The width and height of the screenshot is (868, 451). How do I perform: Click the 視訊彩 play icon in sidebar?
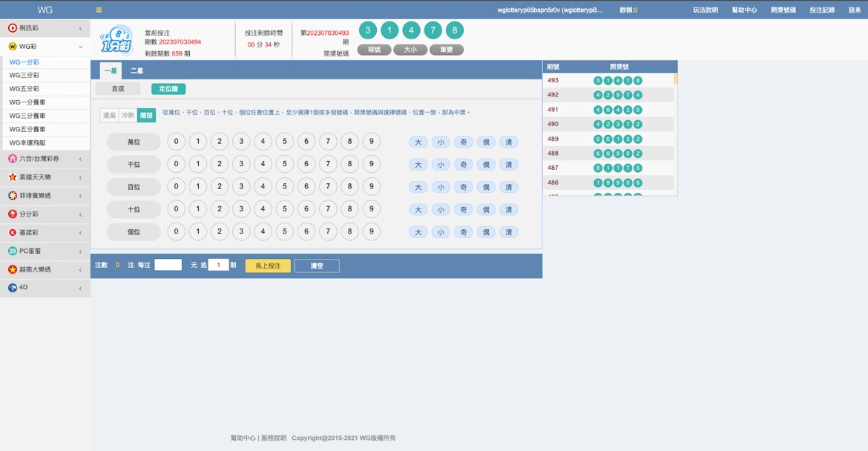[13, 28]
